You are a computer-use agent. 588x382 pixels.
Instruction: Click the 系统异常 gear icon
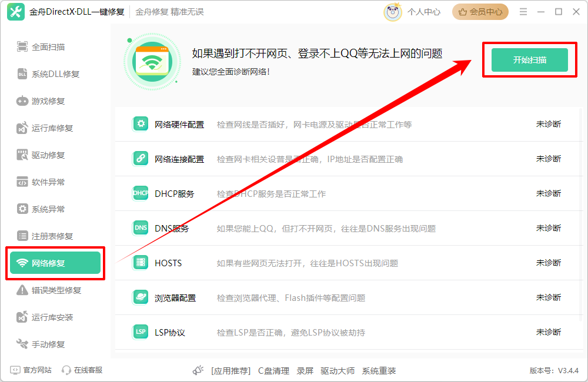(22, 209)
